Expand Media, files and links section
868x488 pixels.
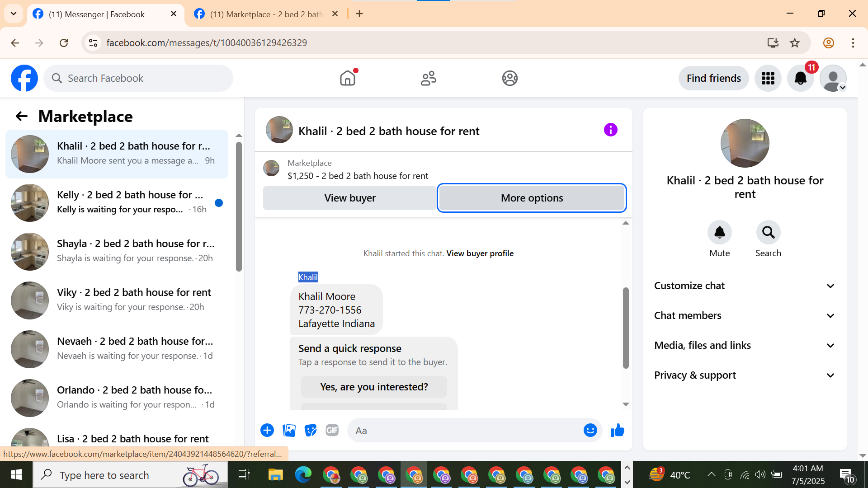click(x=745, y=345)
